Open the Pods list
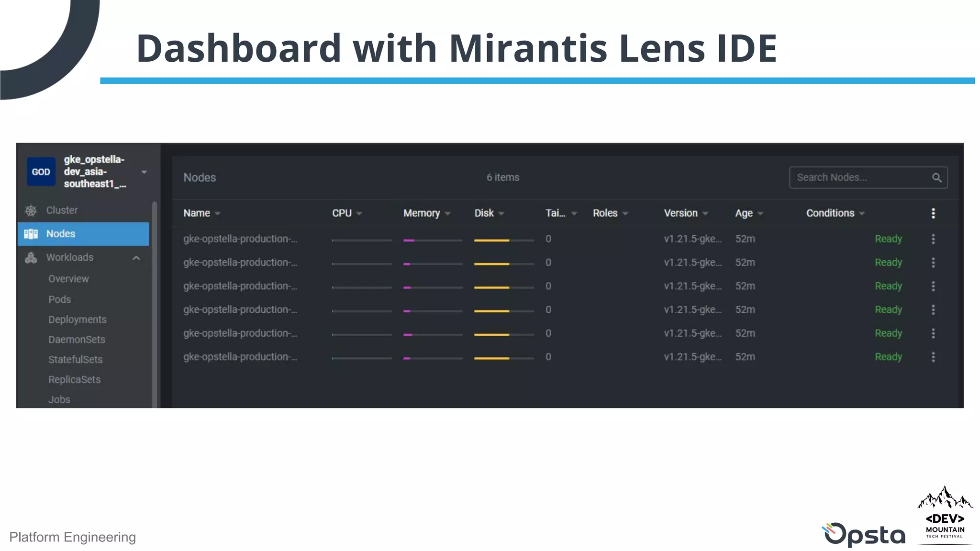Image resolution: width=980 pixels, height=551 pixels. 59,299
